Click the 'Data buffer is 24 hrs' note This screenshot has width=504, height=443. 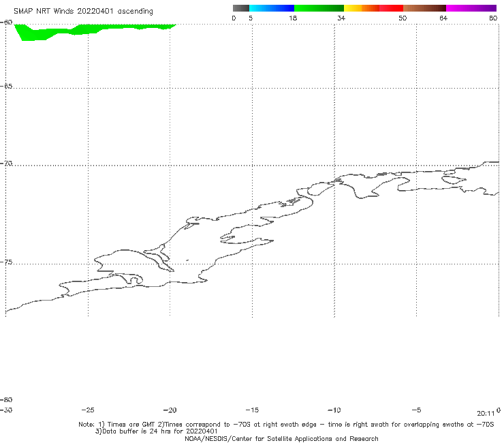point(156,431)
